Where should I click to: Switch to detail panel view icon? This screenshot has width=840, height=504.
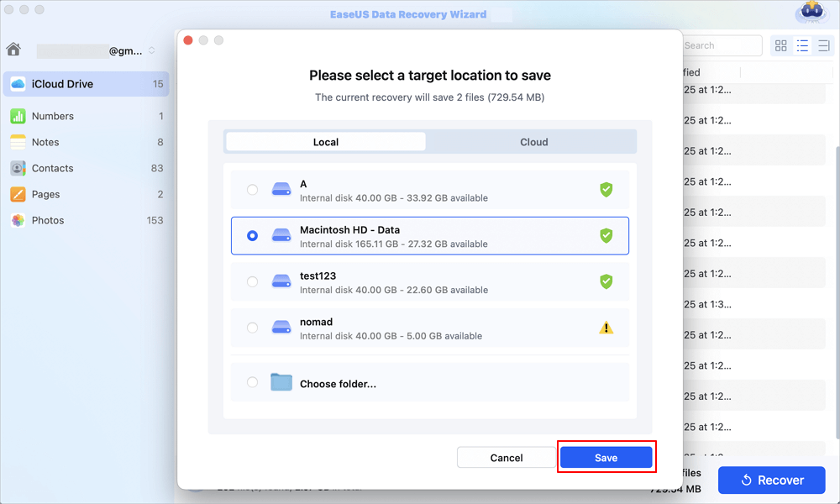pyautogui.click(x=823, y=46)
